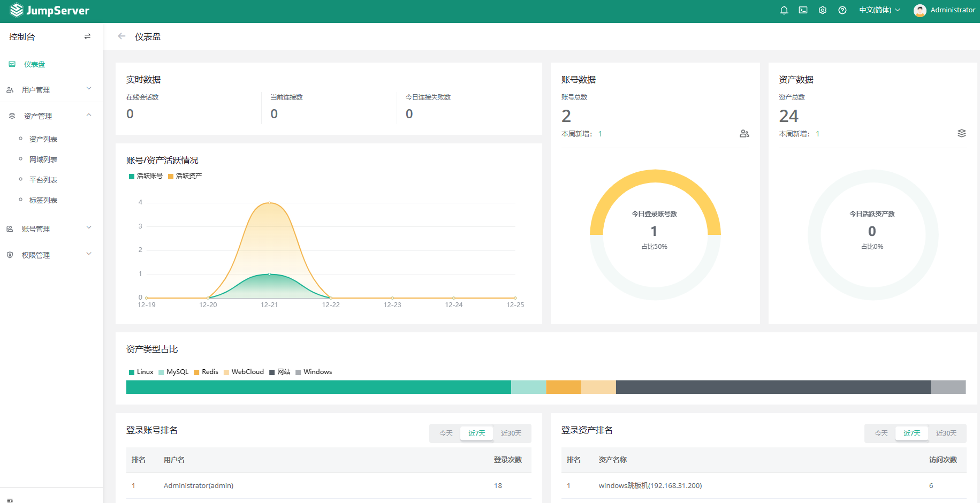980x503 pixels.
Task: Collapse sidebar using the bottom-left icon
Action: pos(10,500)
